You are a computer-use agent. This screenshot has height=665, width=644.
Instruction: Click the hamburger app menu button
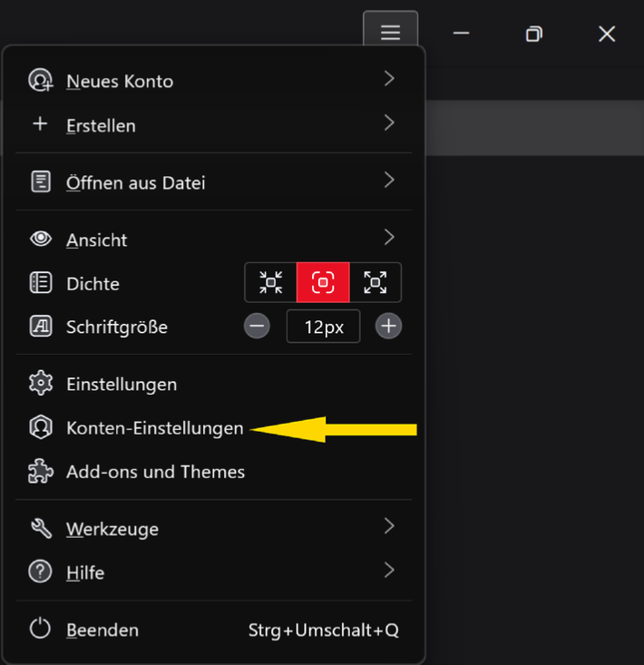(x=390, y=34)
